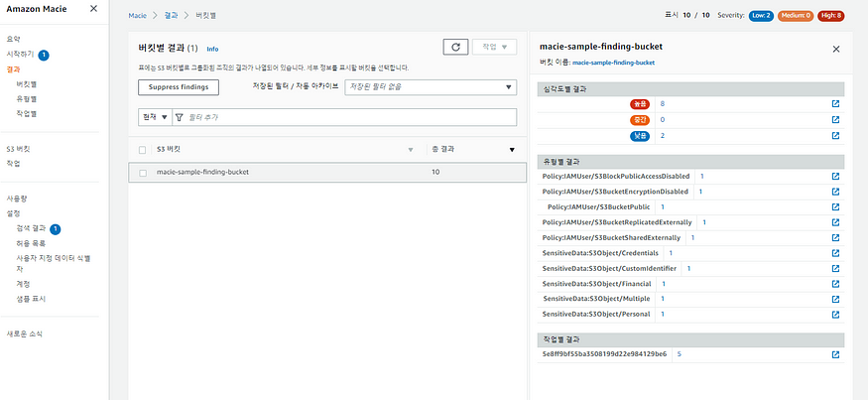Click the Info link next to 버킷별 결과
The height and width of the screenshot is (400, 868).
212,49
